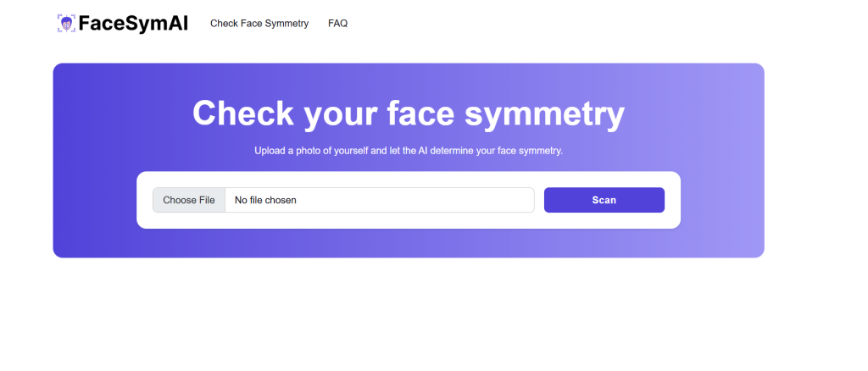
Task: Open the Check Face Symmetry nav link
Action: (x=259, y=24)
